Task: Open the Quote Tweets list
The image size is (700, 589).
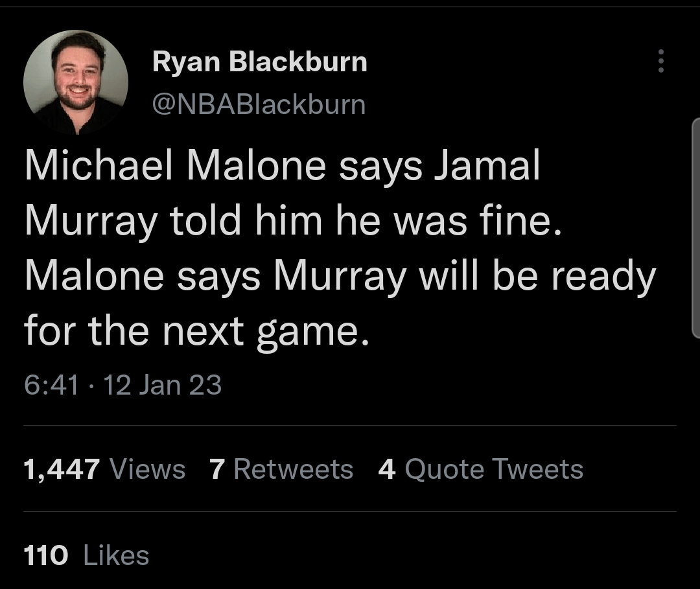Action: (494, 469)
